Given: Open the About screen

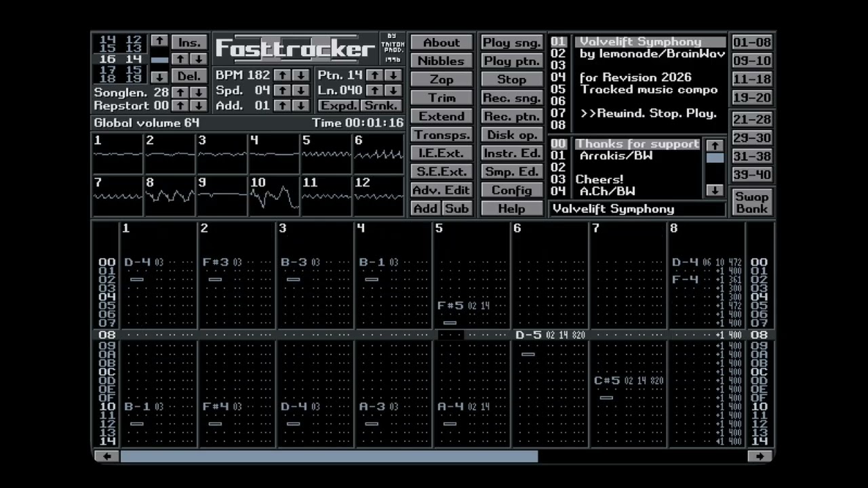Looking at the screenshot, I should pos(441,43).
